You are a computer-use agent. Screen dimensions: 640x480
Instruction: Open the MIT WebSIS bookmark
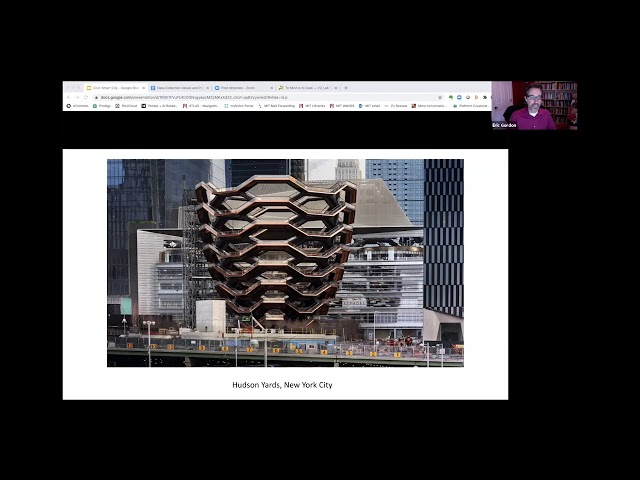342,106
